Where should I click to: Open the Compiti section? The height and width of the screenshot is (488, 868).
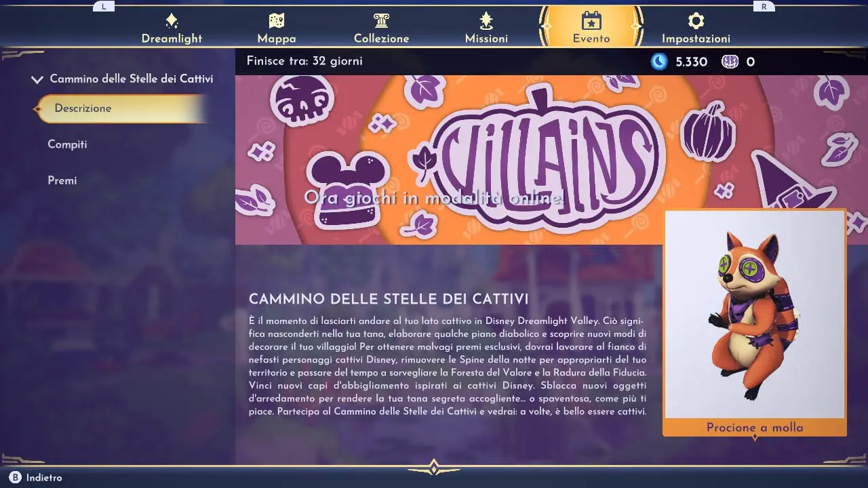click(x=67, y=144)
